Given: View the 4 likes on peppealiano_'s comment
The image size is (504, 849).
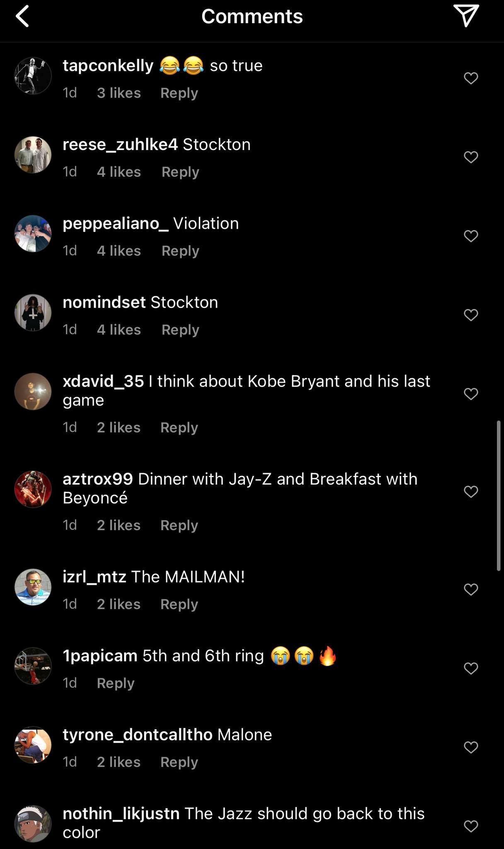Looking at the screenshot, I should click(x=119, y=251).
